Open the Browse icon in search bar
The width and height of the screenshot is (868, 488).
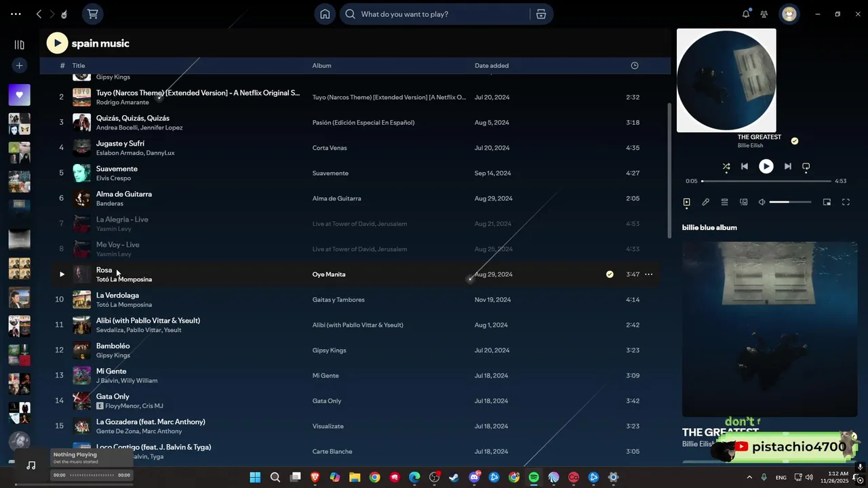541,14
